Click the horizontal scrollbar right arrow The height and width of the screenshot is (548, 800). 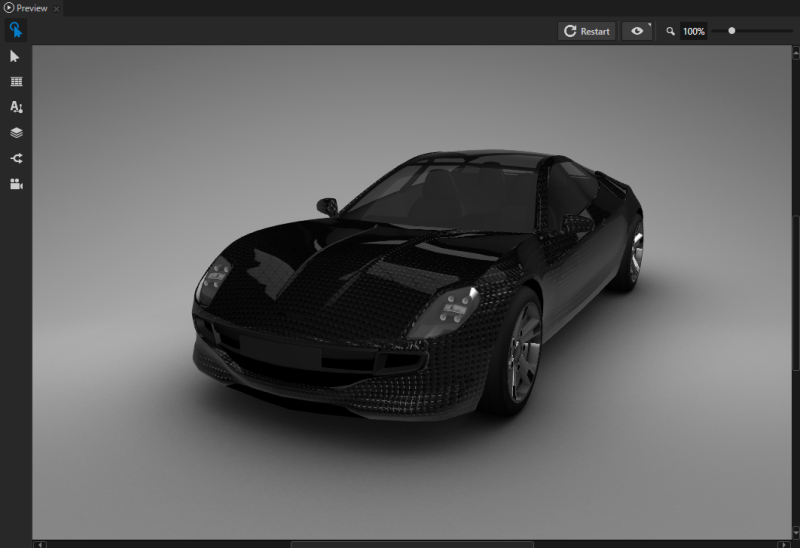(783, 544)
